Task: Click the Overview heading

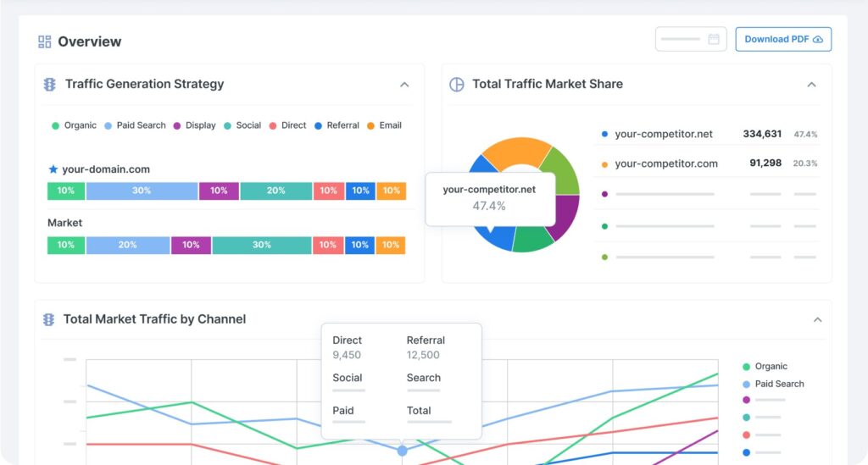Action: 89,42
